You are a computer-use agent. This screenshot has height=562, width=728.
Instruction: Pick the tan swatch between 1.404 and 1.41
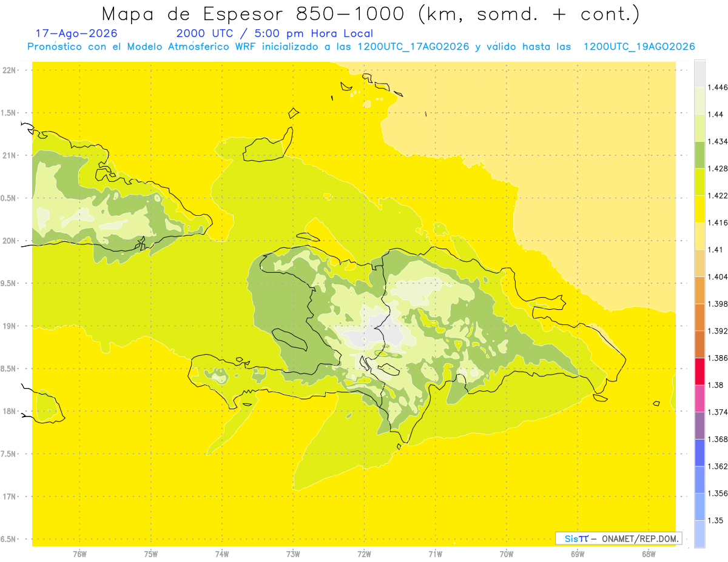point(699,263)
